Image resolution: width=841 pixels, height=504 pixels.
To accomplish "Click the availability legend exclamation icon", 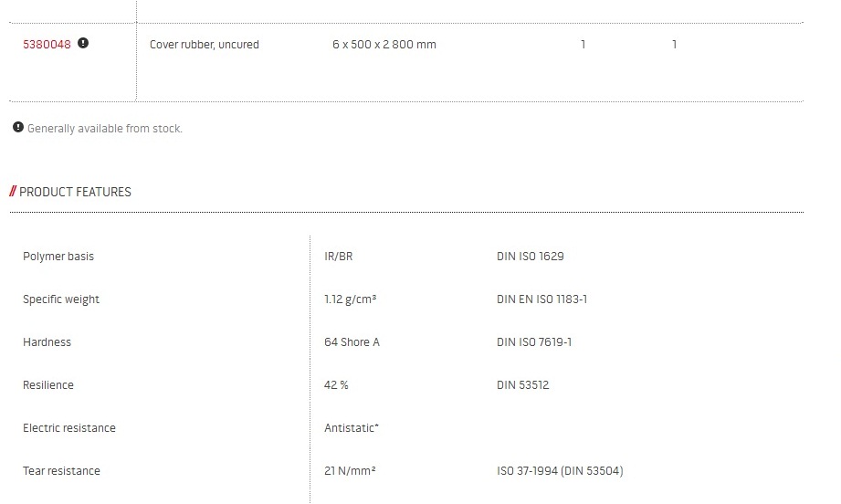I will click(x=18, y=128).
